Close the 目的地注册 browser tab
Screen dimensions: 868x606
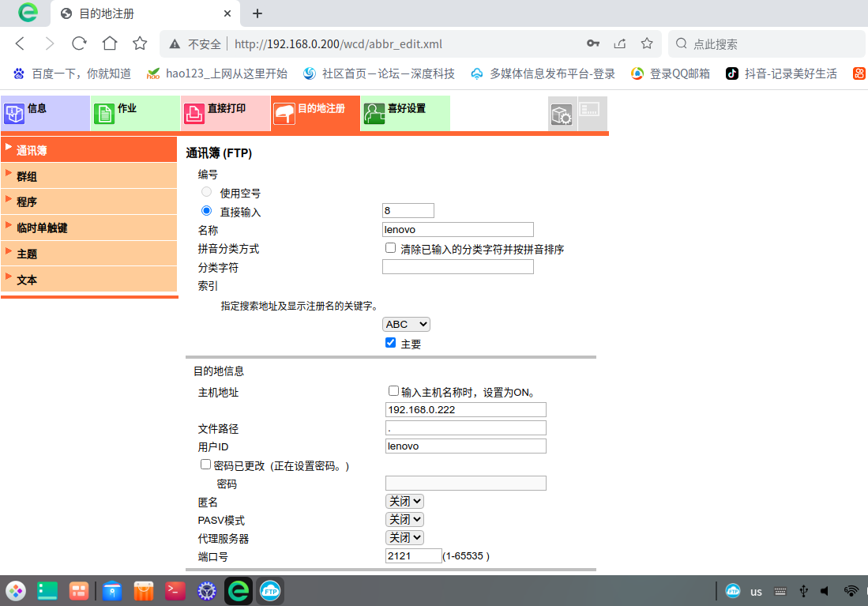tap(227, 13)
